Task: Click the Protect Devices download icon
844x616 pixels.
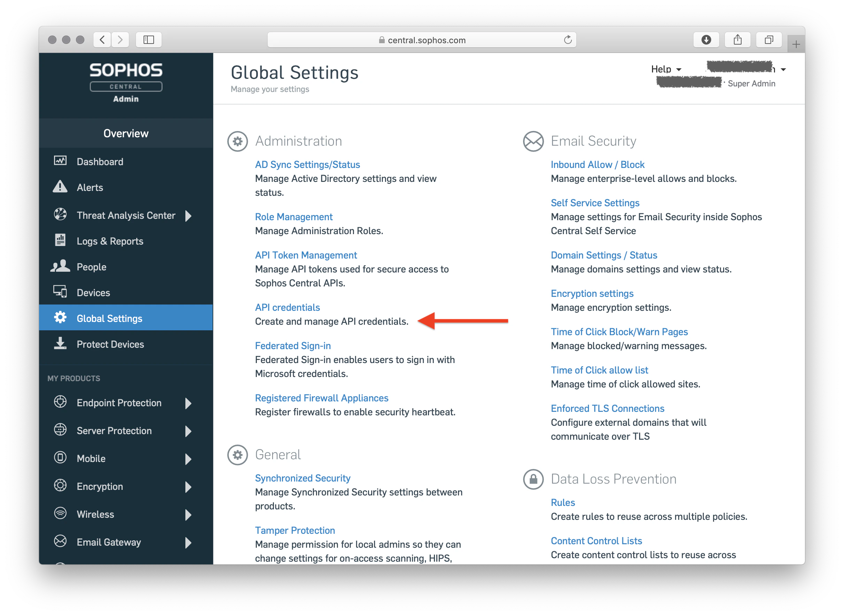Action: (x=60, y=344)
